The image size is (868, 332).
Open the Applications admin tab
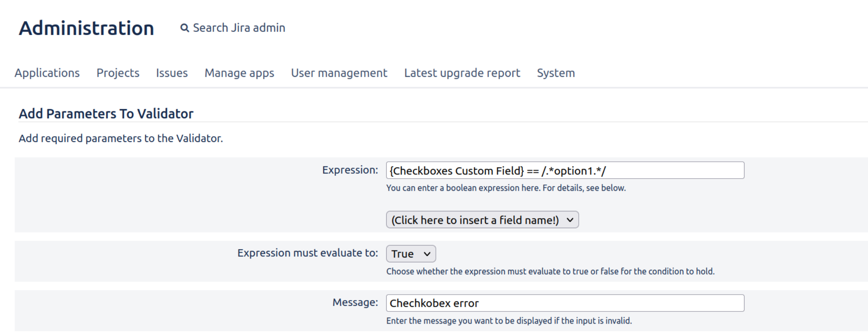point(47,73)
